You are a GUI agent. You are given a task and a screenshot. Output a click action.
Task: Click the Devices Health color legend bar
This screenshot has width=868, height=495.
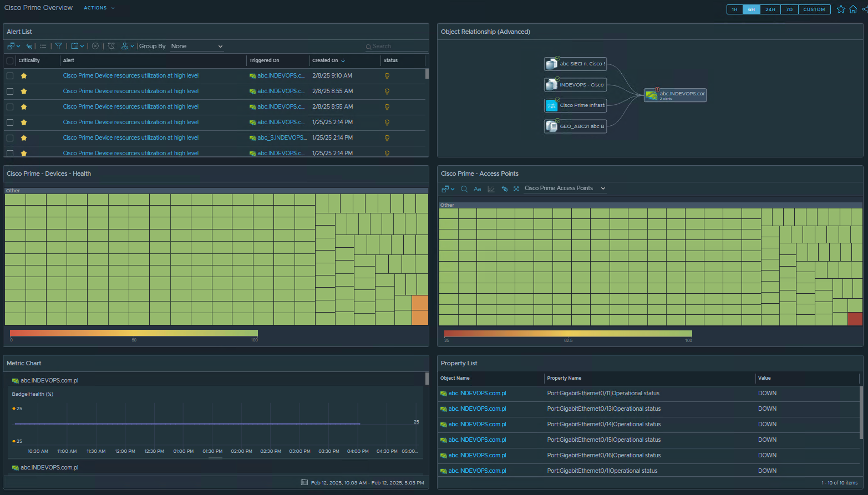tap(134, 333)
